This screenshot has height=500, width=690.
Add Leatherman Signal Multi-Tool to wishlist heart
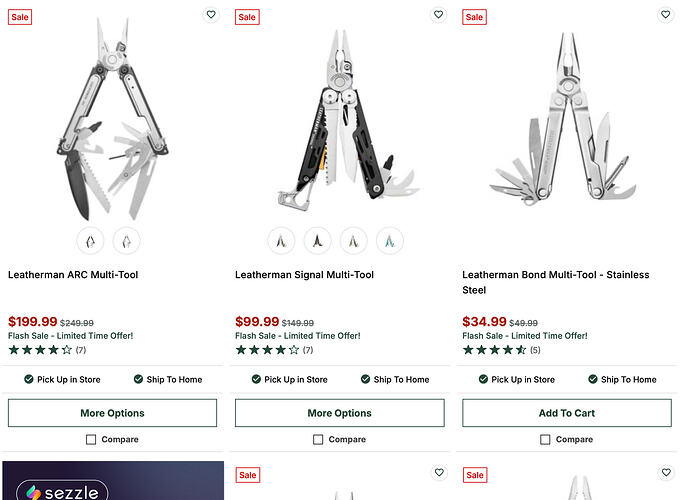pos(438,15)
